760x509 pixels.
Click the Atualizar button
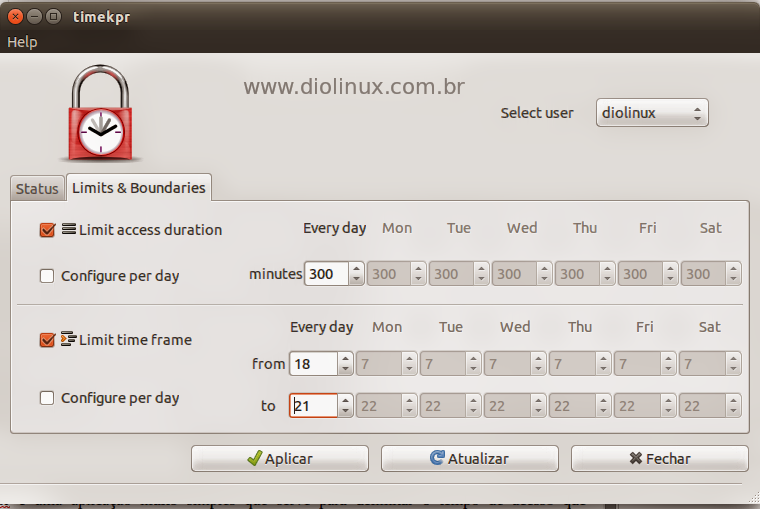[470, 459]
